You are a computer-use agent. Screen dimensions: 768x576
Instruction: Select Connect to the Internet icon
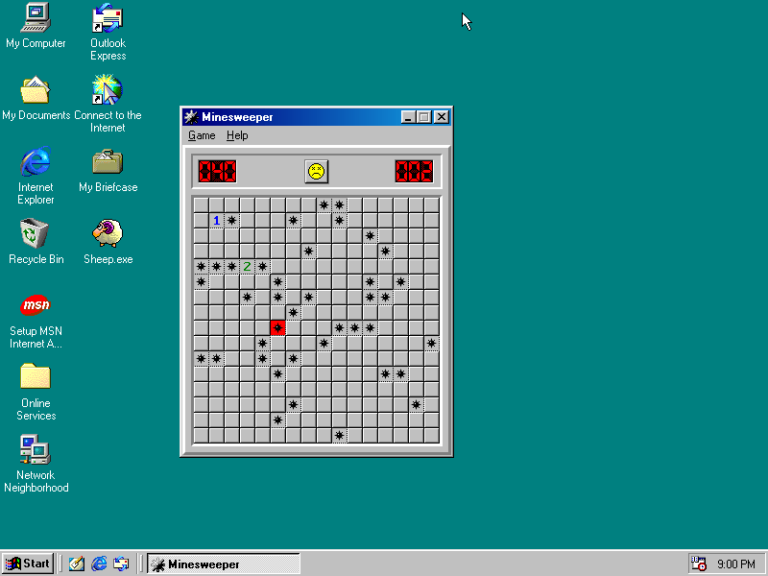click(108, 104)
